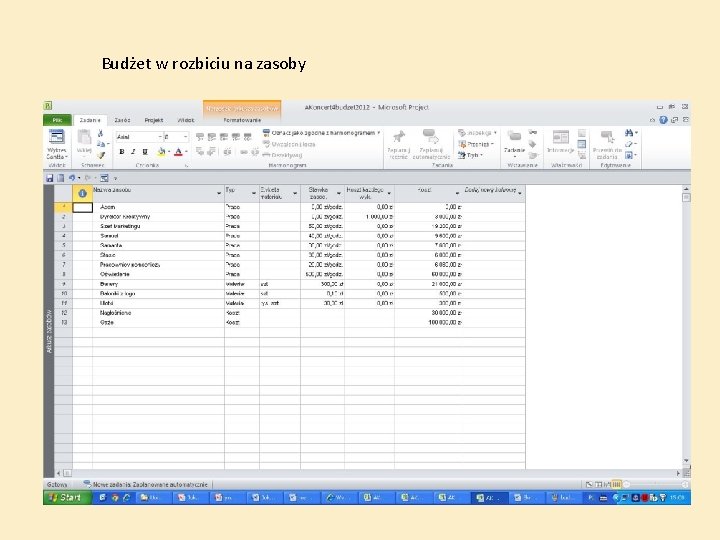Click the red font color icon
Screen dimensions: 720x540
(x=178, y=152)
